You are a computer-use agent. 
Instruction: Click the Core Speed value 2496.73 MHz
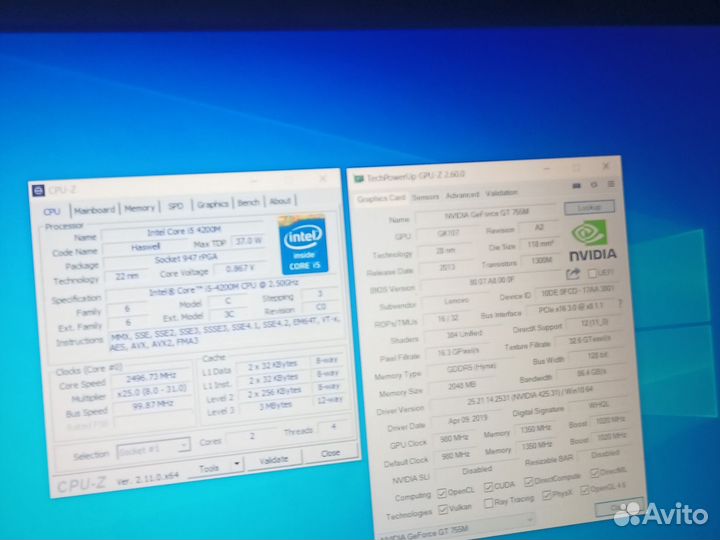(151, 377)
